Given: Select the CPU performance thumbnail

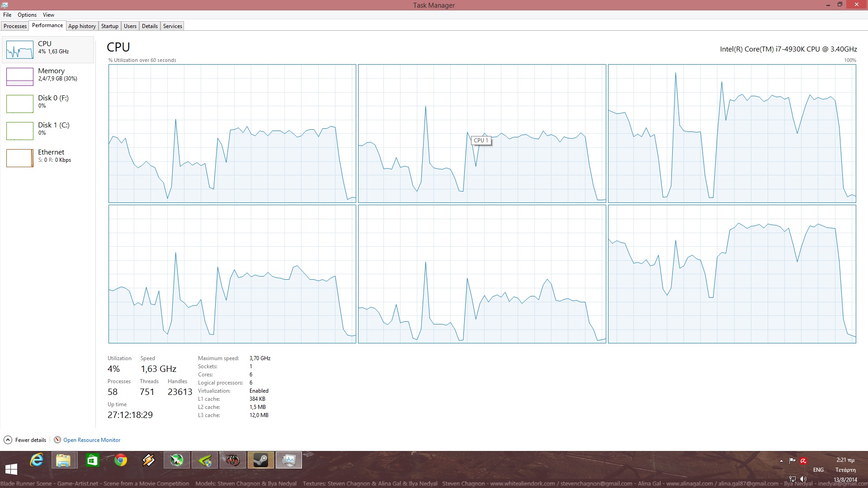Looking at the screenshot, I should click(x=20, y=50).
